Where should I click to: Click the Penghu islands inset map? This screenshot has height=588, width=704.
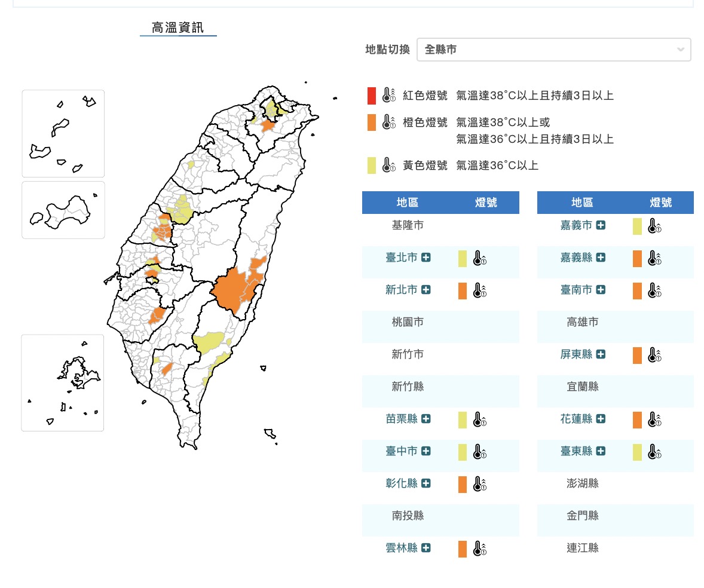62,383
